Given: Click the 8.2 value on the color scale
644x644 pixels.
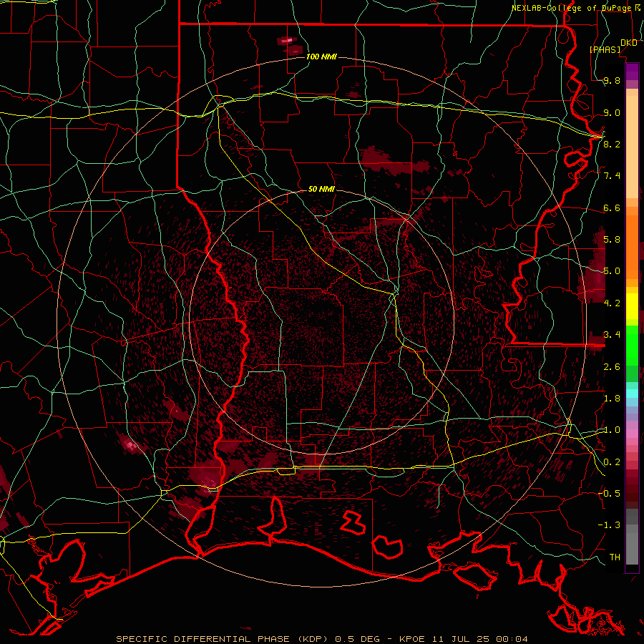Looking at the screenshot, I should 612,144.
